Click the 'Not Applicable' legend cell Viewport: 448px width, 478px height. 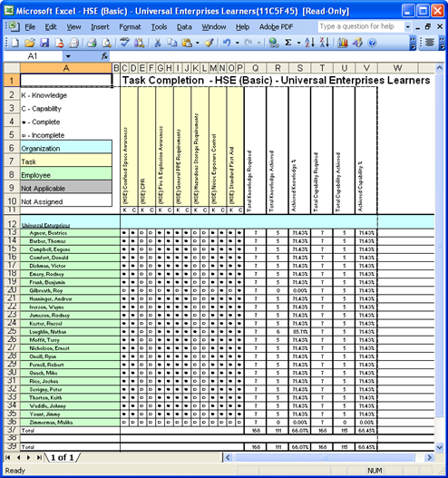[x=66, y=187]
